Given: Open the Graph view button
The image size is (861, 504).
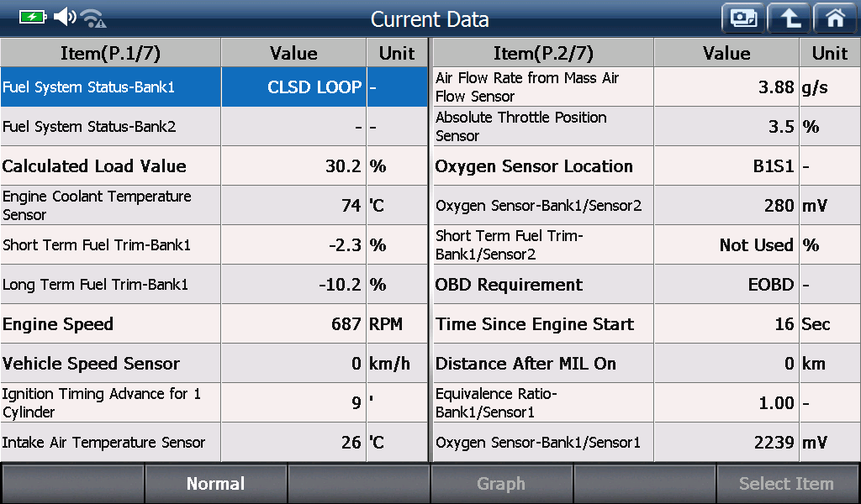Looking at the screenshot, I should [501, 484].
